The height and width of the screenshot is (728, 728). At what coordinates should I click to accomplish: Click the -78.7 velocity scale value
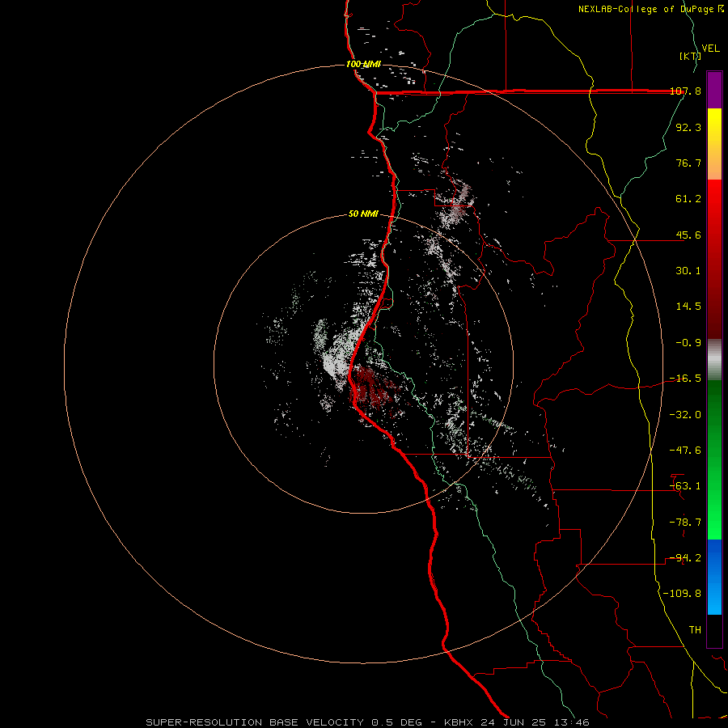(x=685, y=523)
